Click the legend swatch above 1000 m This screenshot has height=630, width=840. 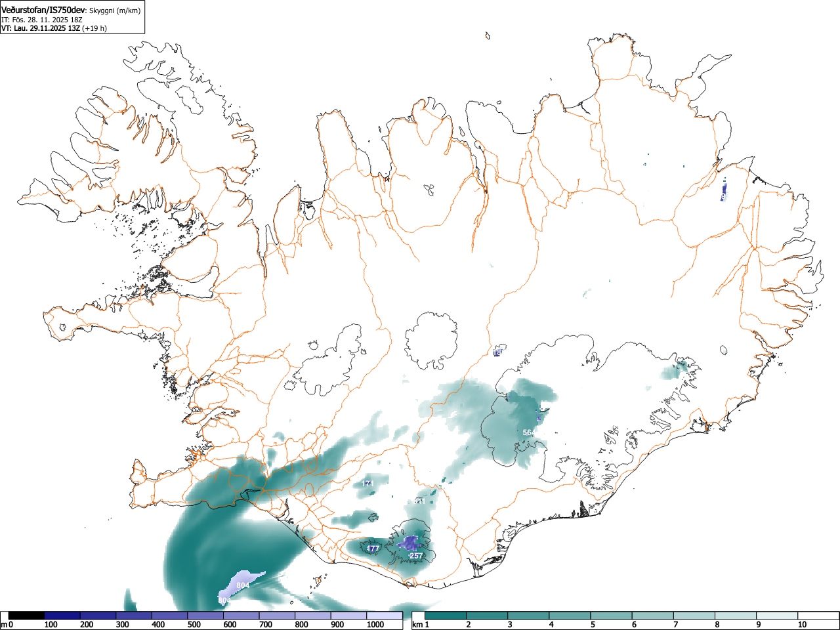pos(385,616)
